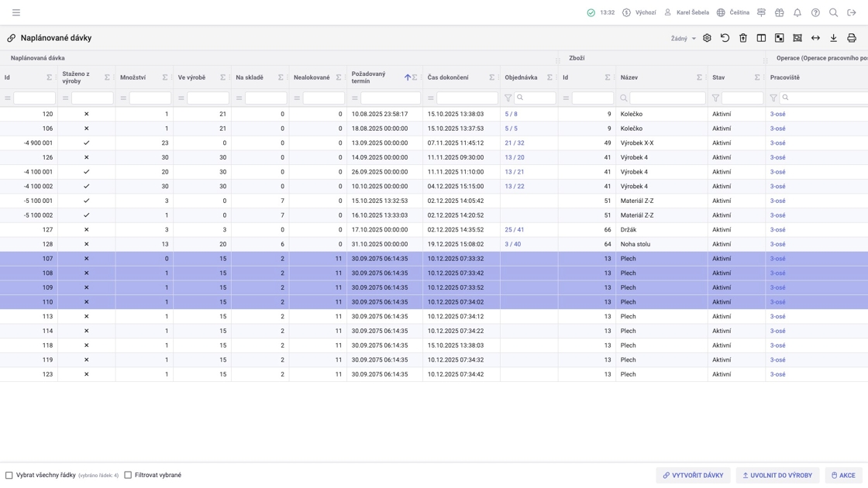Open the help question mark icon
The height and width of the screenshot is (488, 868).
coord(815,12)
